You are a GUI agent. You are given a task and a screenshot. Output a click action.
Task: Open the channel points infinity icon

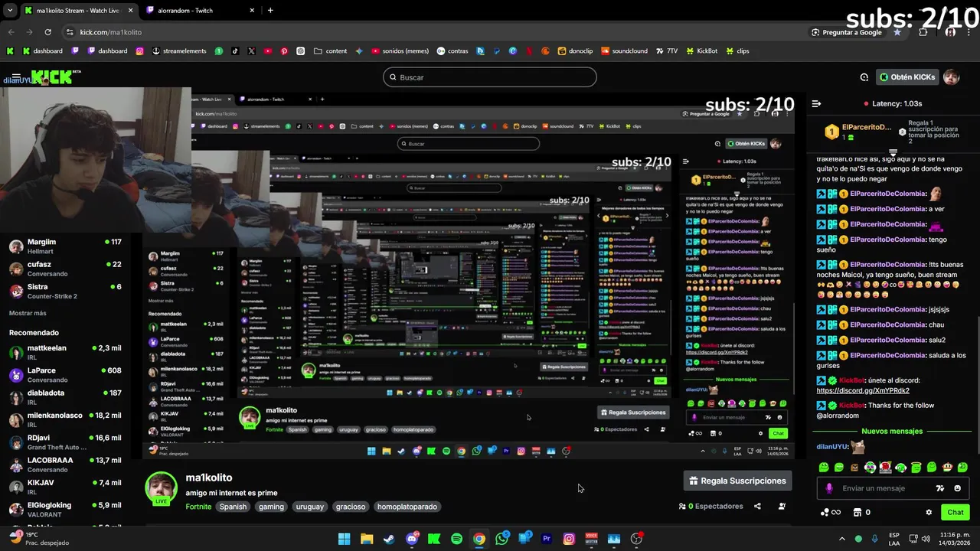831,512
